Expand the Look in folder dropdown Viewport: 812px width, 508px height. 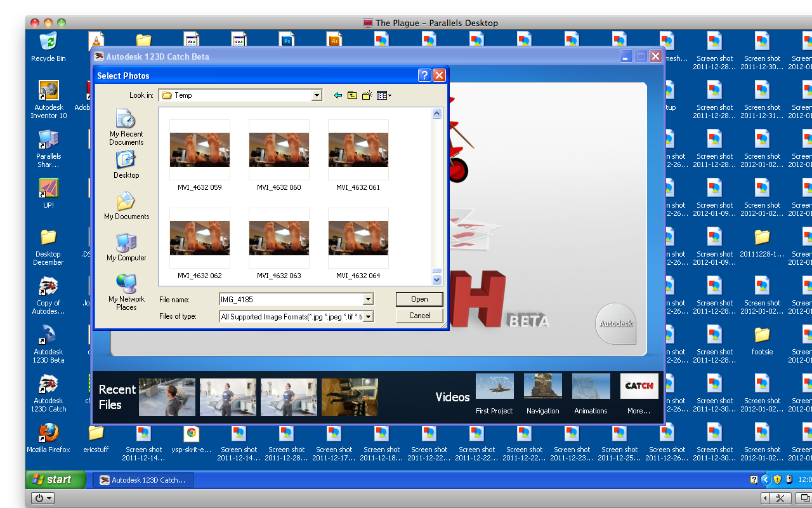click(x=317, y=95)
